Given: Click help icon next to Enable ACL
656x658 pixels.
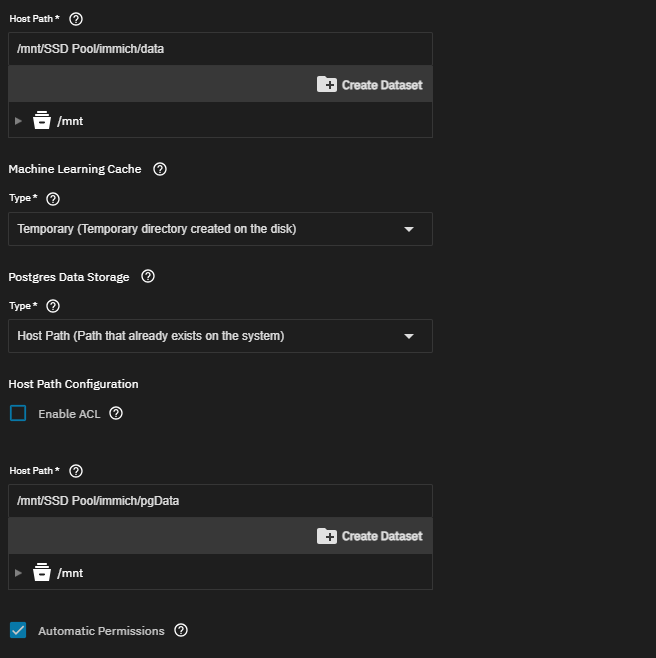Looking at the screenshot, I should click(116, 413).
